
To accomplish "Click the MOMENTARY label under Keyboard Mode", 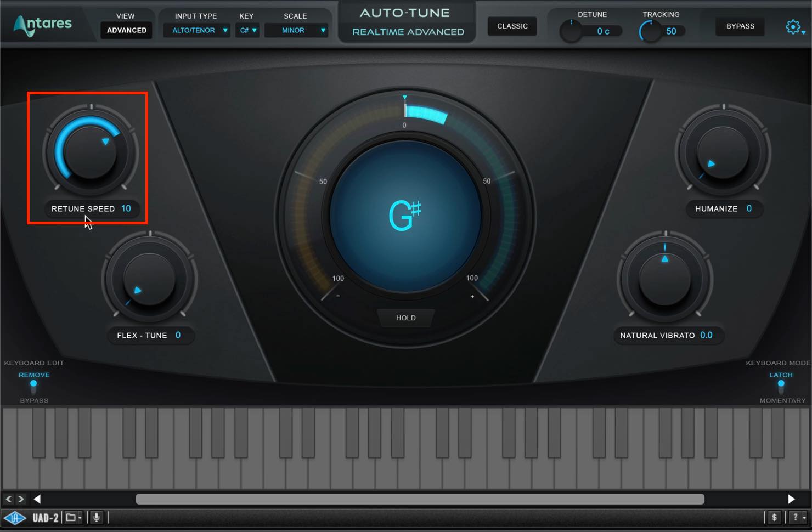I will pos(782,400).
